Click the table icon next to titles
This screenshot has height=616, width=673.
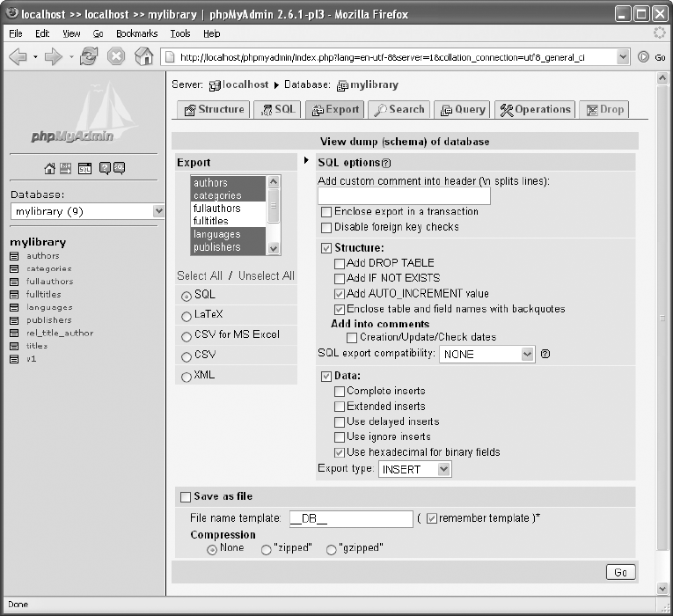[x=14, y=347]
